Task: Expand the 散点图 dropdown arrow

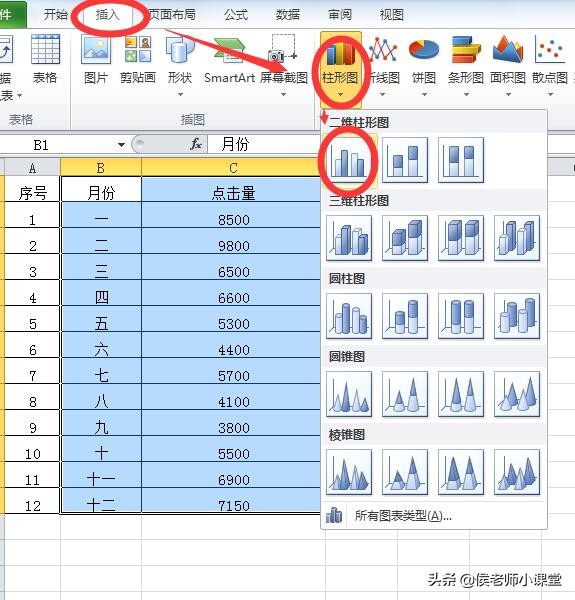Action: click(x=550, y=95)
